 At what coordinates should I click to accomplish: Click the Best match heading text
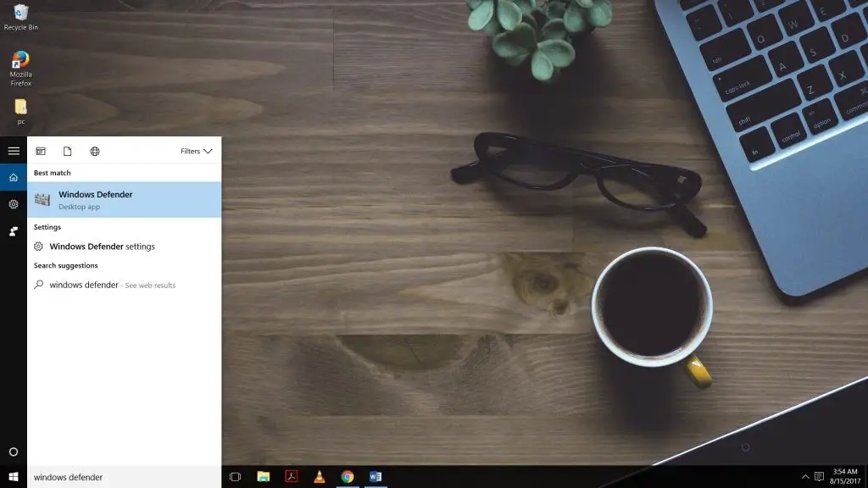tap(52, 173)
